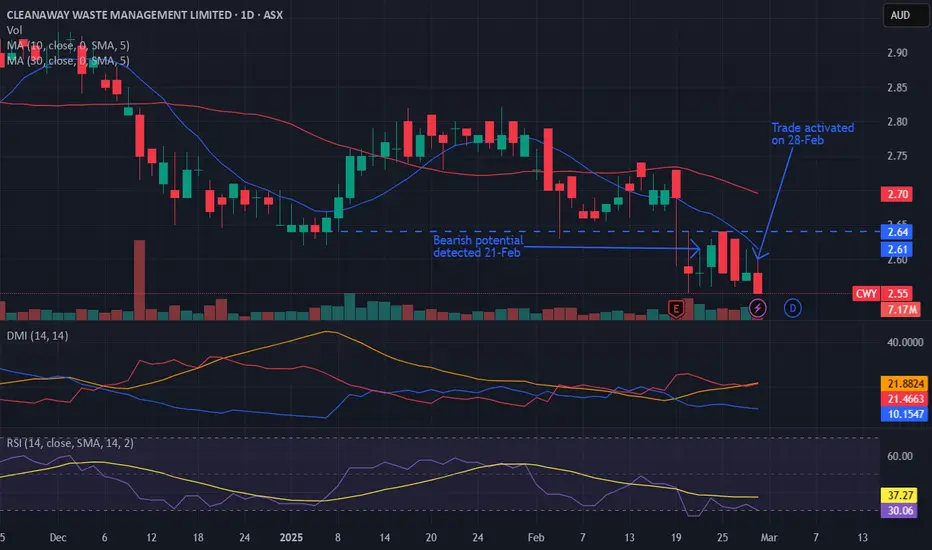Click the 21.4663 DMI value label
The width and height of the screenshot is (932, 550).
pos(905,399)
